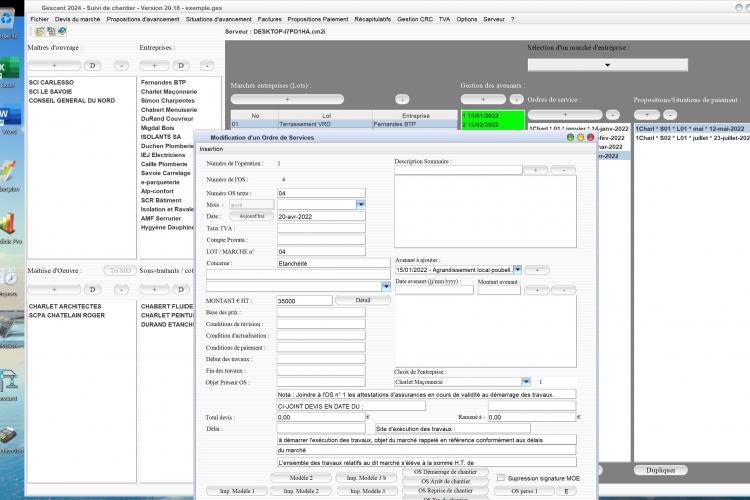Click Imp. Modèle 3 button
This screenshot has height=500, width=750.
(367, 491)
